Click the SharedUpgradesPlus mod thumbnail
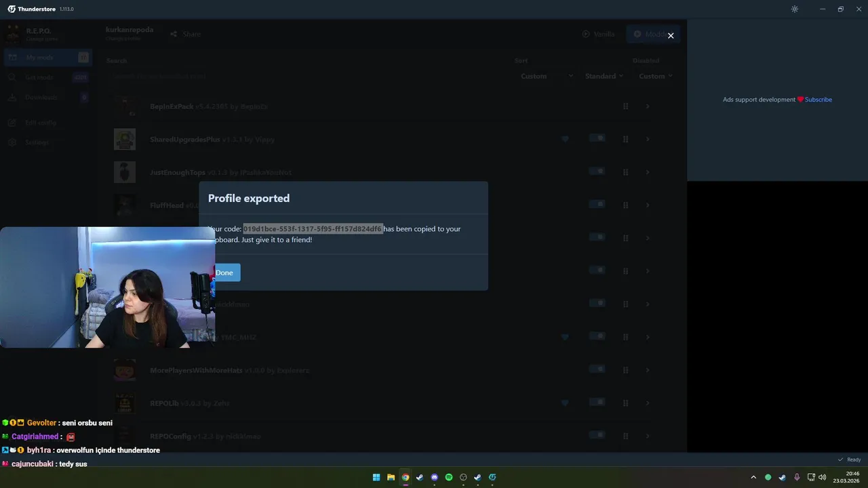Image resolution: width=868 pixels, height=488 pixels. (x=125, y=139)
